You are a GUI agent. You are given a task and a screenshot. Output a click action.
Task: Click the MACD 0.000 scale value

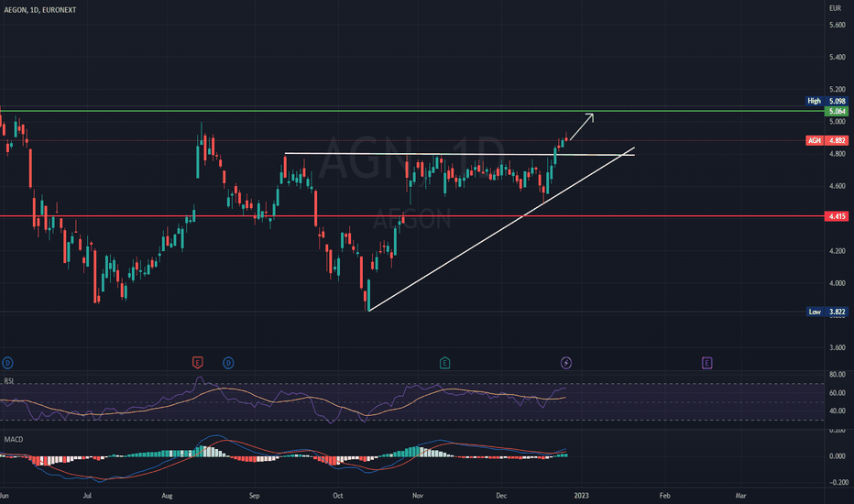(838, 456)
